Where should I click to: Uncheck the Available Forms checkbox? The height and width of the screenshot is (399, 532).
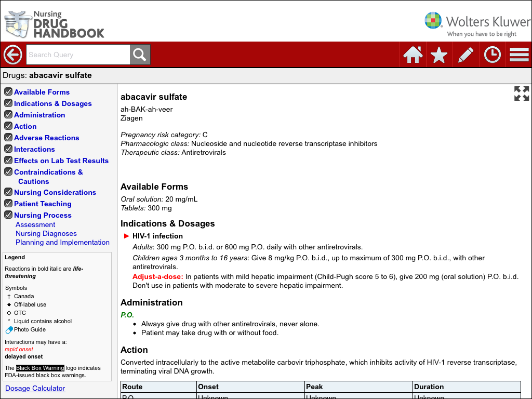[x=8, y=91]
